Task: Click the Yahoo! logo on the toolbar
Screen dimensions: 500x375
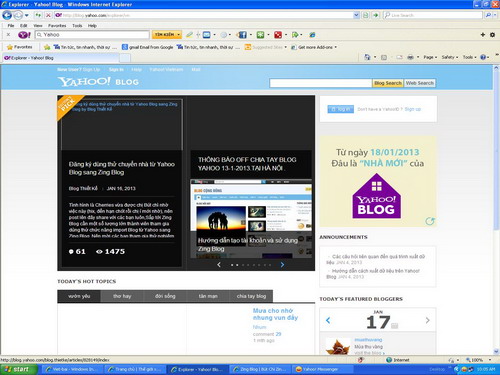Action: 24,35
